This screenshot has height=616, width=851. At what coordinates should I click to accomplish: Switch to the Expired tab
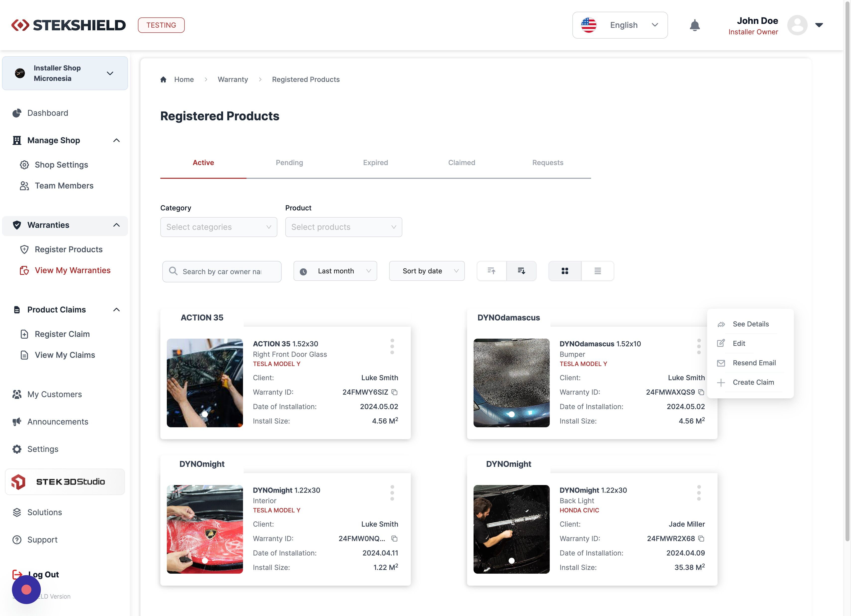376,163
